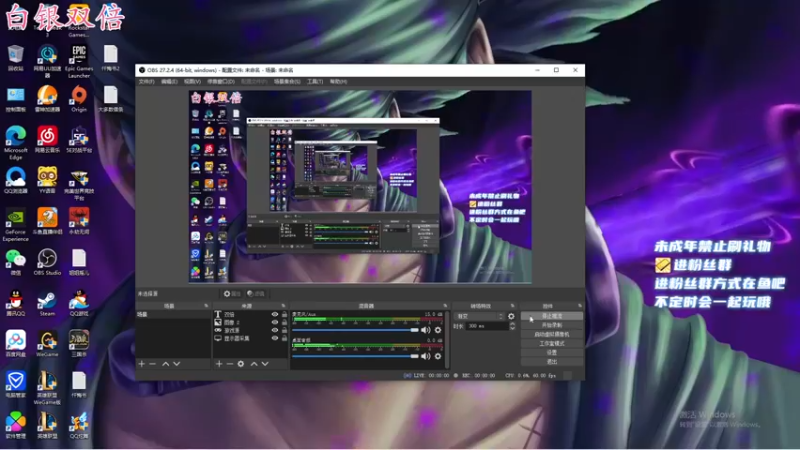Open the scene transition type dropdown
This screenshot has height=450, width=800.
click(x=479, y=316)
